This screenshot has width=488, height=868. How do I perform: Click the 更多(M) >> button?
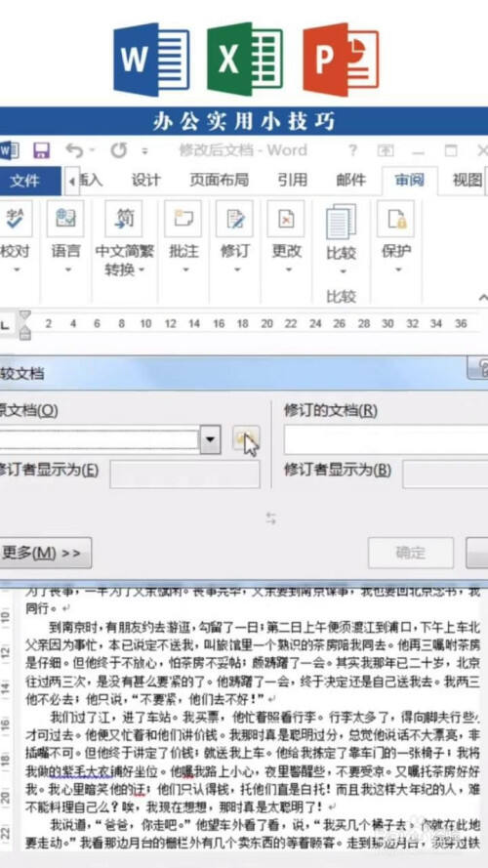coord(44,553)
